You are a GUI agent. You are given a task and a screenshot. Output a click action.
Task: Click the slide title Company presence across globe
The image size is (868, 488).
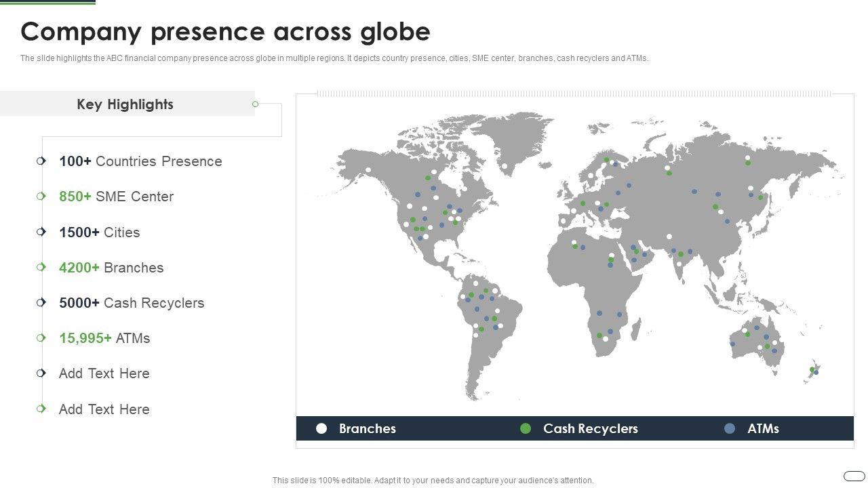225,32
